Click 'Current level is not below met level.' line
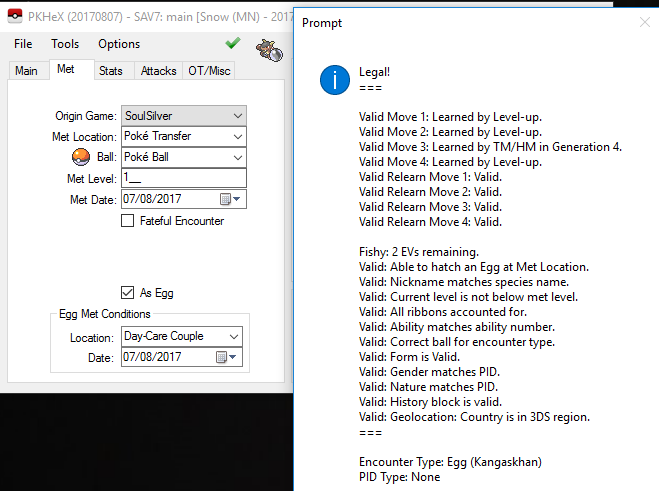This screenshot has width=659, height=491. 468,297
